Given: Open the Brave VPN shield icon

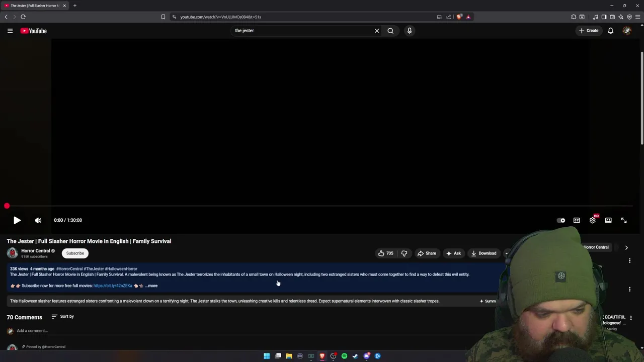Looking at the screenshot, I should [629, 17].
